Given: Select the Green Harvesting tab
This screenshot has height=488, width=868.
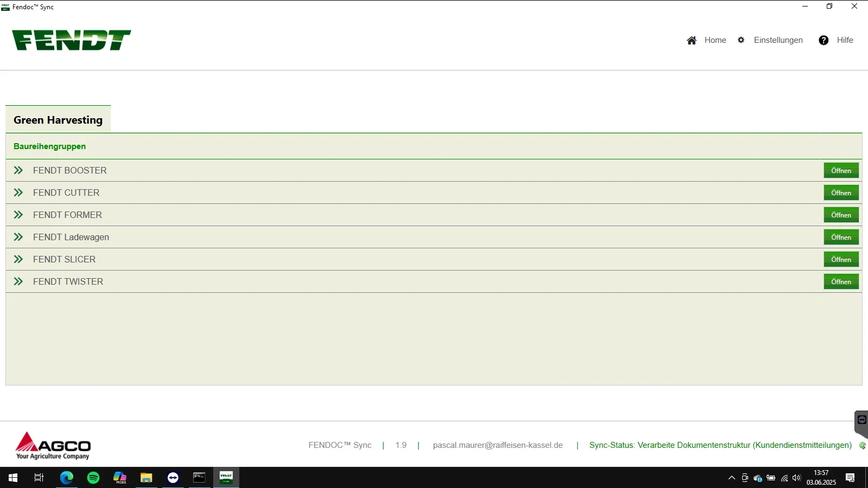Looking at the screenshot, I should click(x=58, y=120).
